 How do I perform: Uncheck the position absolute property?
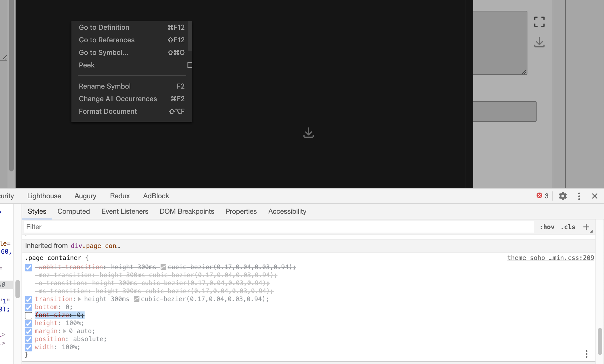29,339
